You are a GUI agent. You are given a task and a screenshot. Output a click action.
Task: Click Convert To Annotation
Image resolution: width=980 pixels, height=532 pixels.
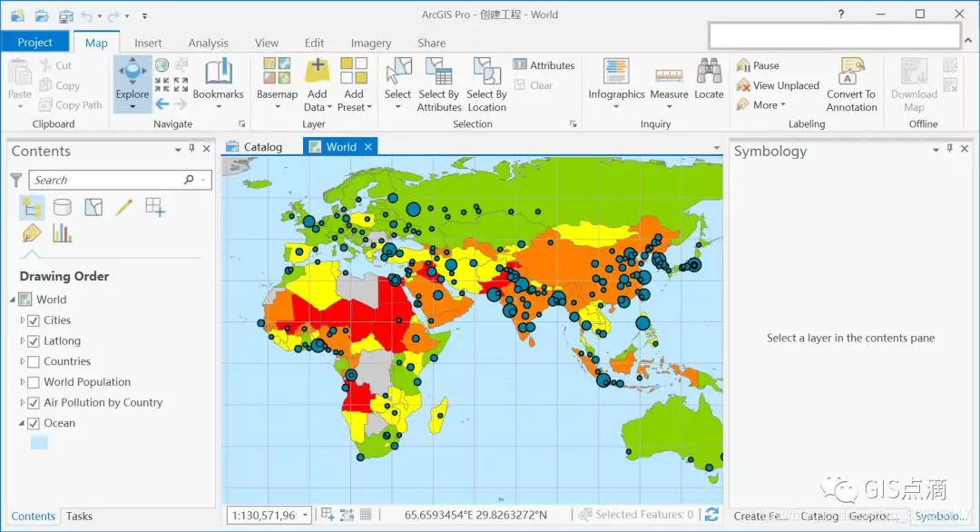[851, 84]
